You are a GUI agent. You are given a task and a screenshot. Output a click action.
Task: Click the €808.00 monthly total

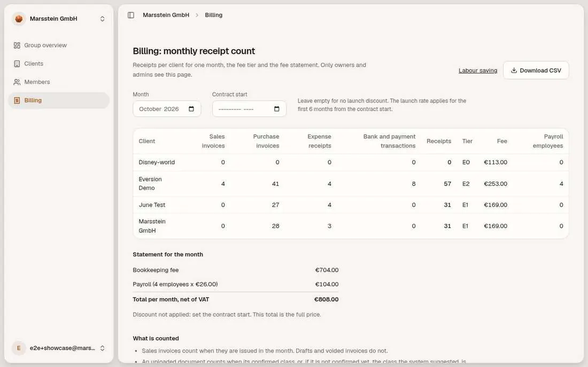tap(326, 300)
